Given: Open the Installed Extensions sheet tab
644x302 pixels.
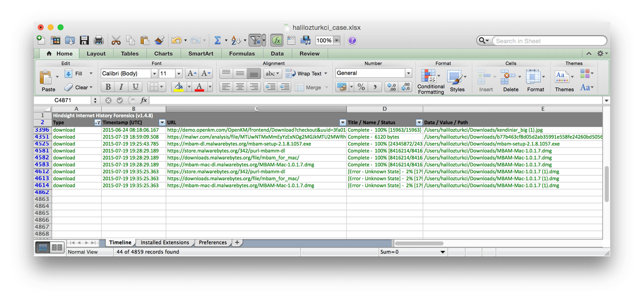Looking at the screenshot, I should tap(165, 243).
